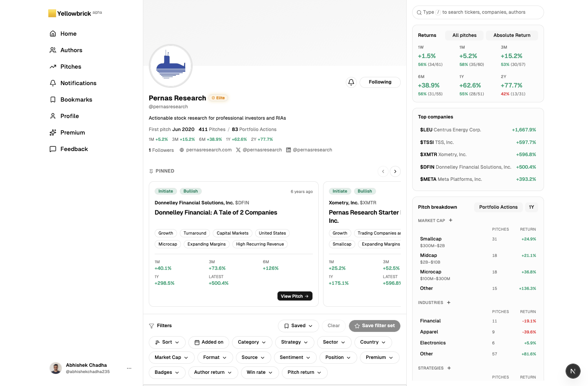Click the Abhishek Chadha user avatar
588x386 pixels.
56,368
